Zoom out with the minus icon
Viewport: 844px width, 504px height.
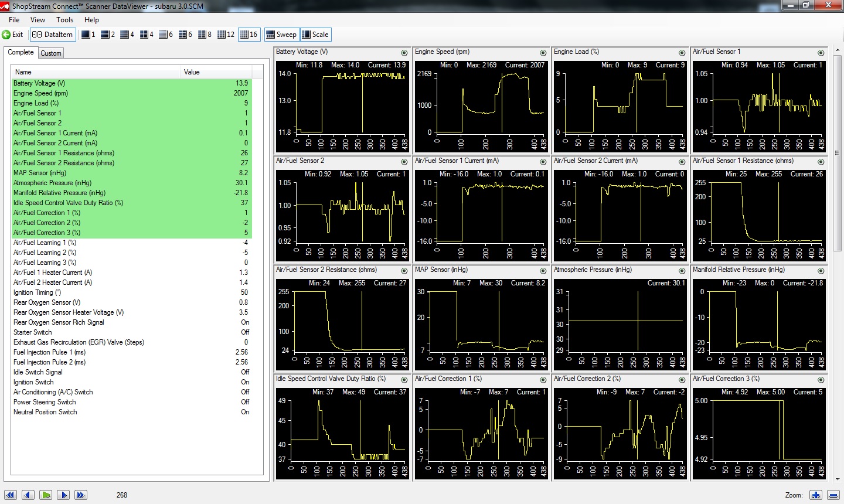coord(833,495)
